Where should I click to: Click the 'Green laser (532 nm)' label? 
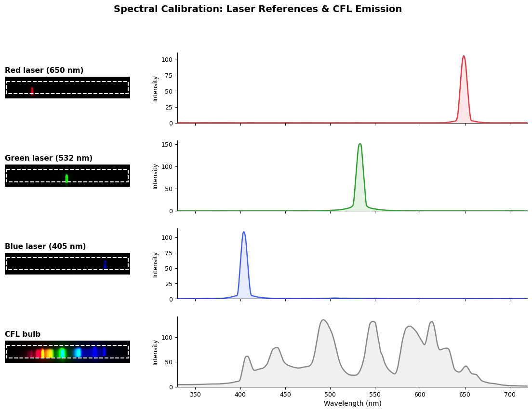49,158
